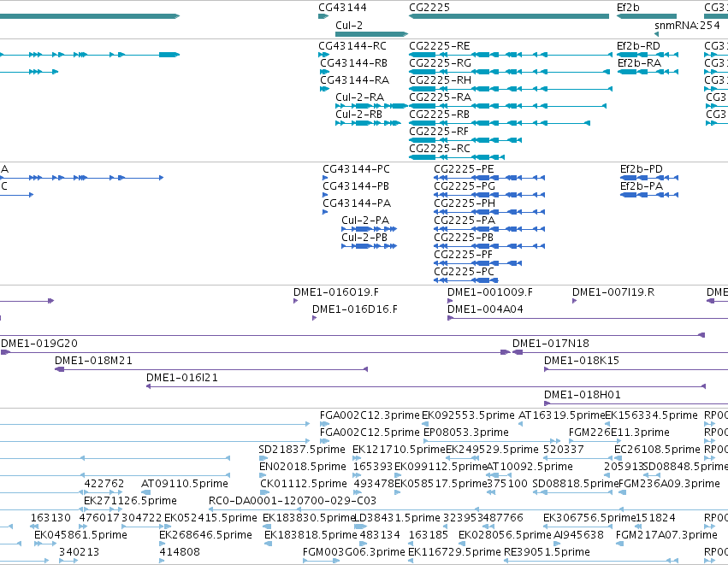Image resolution: width=728 pixels, height=565 pixels.
Task: Select EST FGA002C12.5prime
Action: (370, 433)
